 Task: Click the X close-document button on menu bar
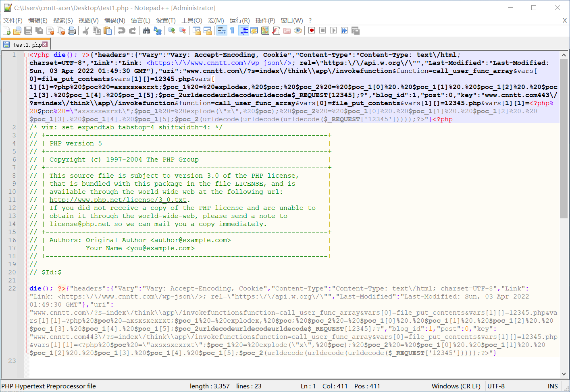565,20
